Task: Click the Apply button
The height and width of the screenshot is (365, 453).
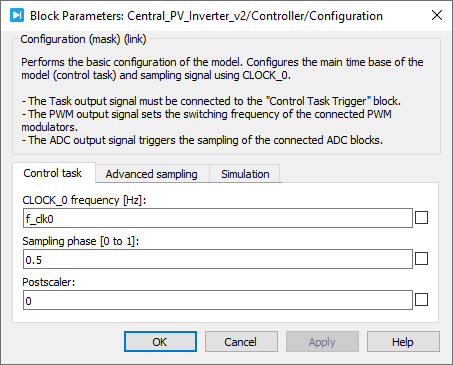Action: click(x=322, y=342)
